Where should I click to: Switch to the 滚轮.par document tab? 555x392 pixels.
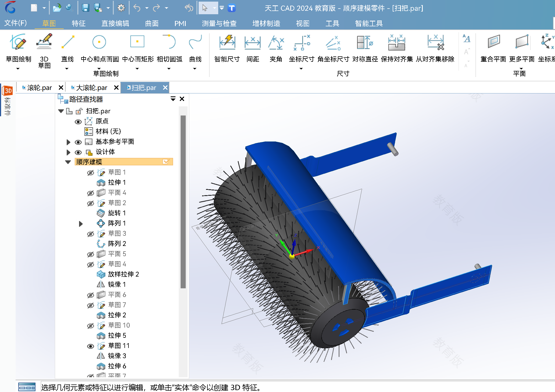pos(39,88)
